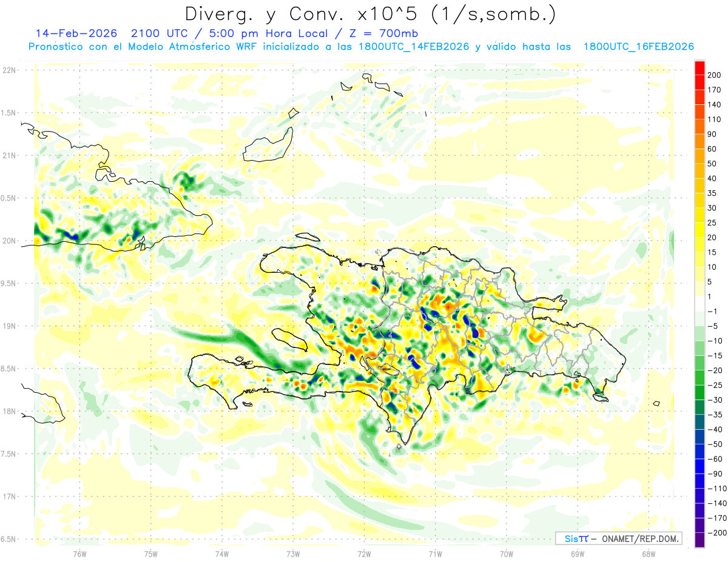Click the colorbar label 200
This screenshot has width=728, height=562.
tap(713, 75)
